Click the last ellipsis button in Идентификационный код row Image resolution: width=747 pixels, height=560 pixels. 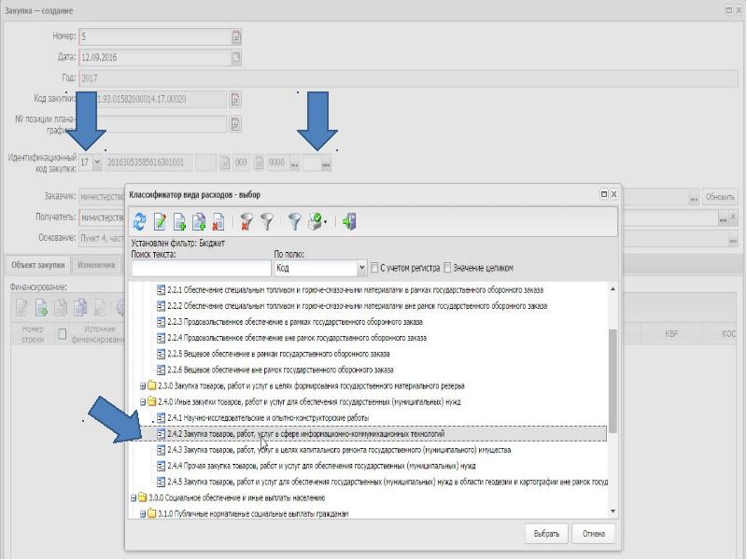pyautogui.click(x=325, y=163)
